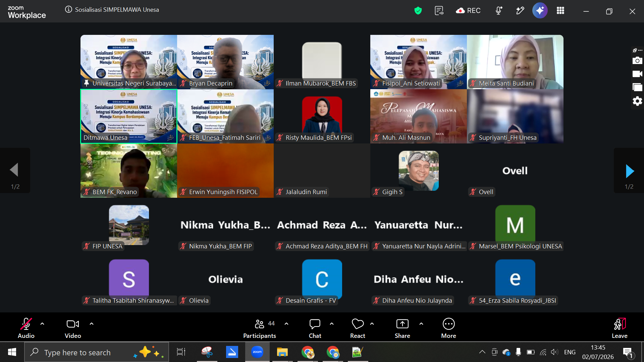This screenshot has height=362, width=644.
Task: Take a screenshot with the camera icon
Action: tap(637, 60)
